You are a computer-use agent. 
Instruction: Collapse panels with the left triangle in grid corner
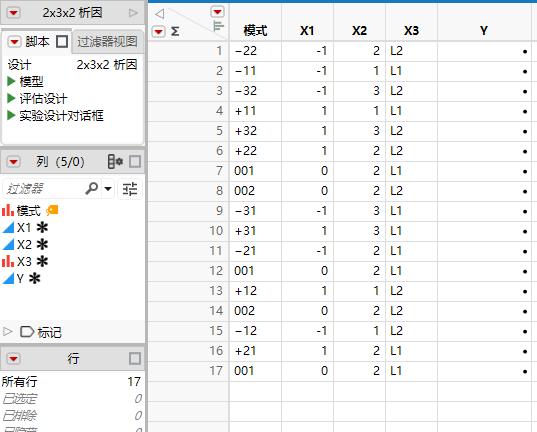[x=159, y=14]
